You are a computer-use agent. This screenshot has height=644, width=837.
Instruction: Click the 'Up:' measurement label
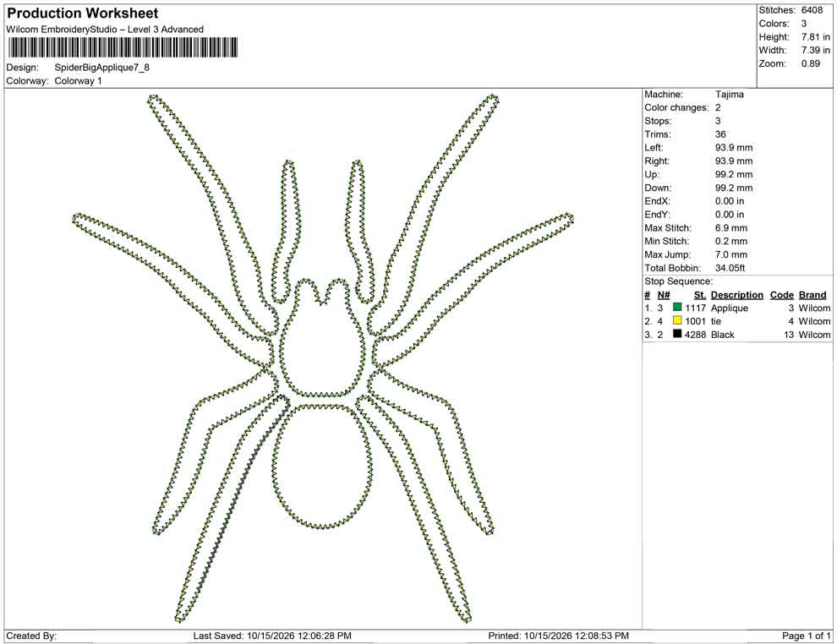[651, 174]
